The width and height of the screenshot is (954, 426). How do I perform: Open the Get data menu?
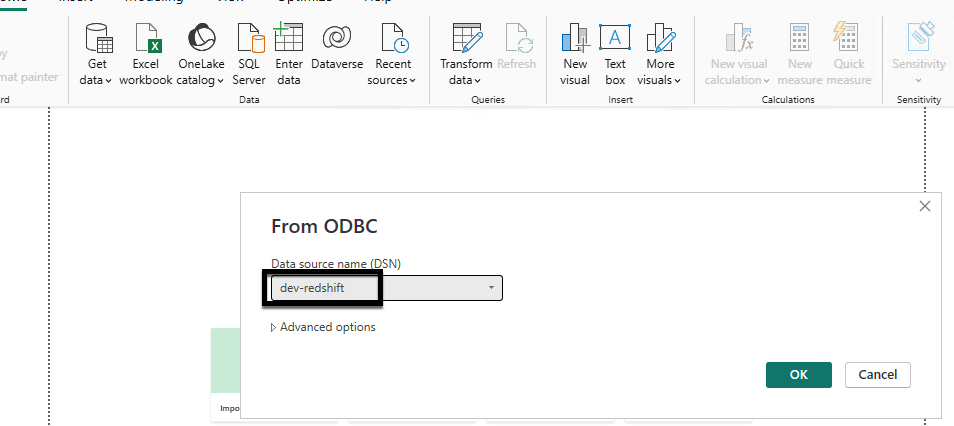tap(97, 55)
